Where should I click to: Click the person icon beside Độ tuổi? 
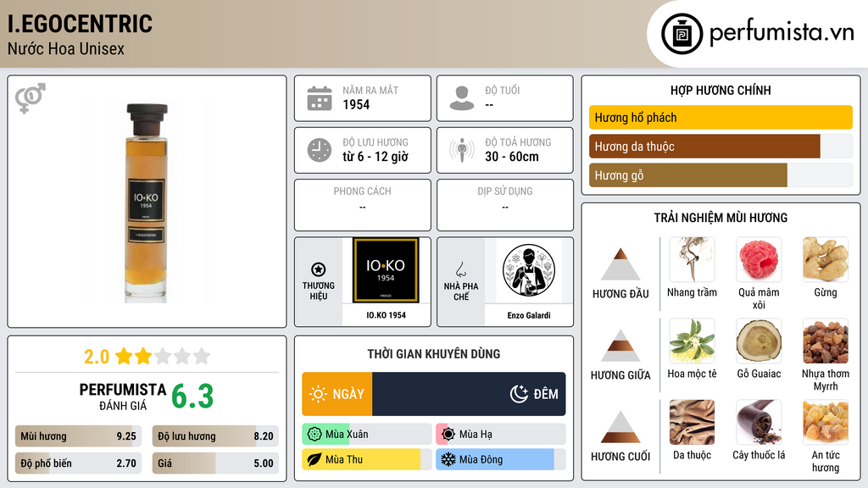coord(462,98)
